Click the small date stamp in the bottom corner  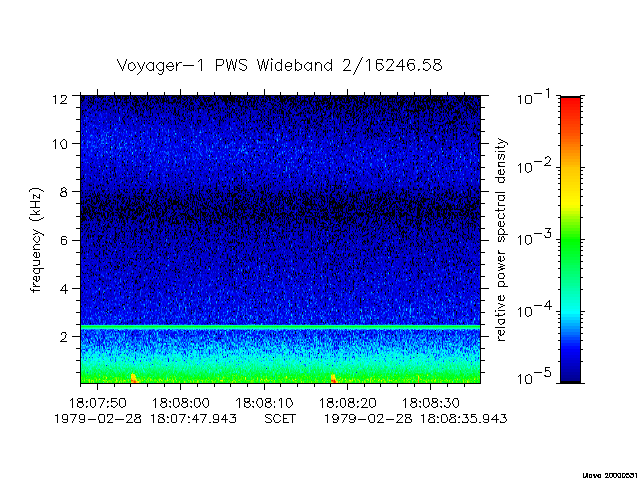[610, 476]
